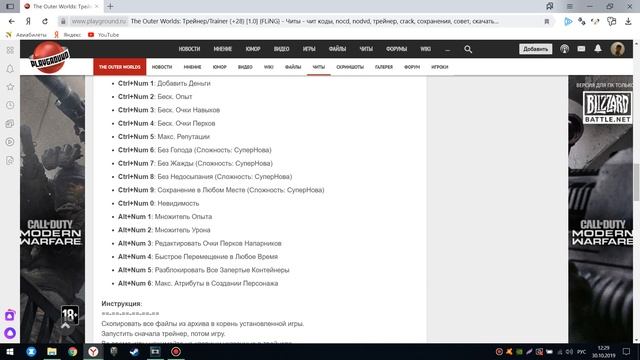Open ЮМОР tab in game submenu
Viewport: 640px width, 360px height.
[220, 67]
